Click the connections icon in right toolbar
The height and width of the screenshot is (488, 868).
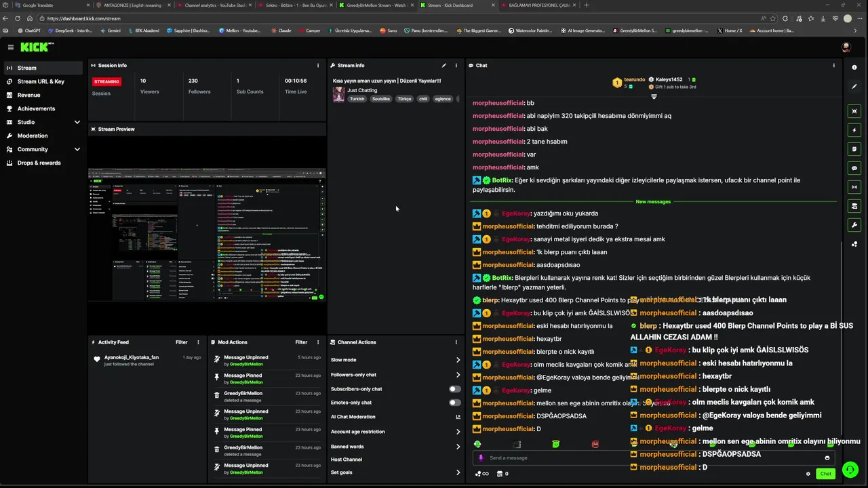pyautogui.click(x=854, y=244)
